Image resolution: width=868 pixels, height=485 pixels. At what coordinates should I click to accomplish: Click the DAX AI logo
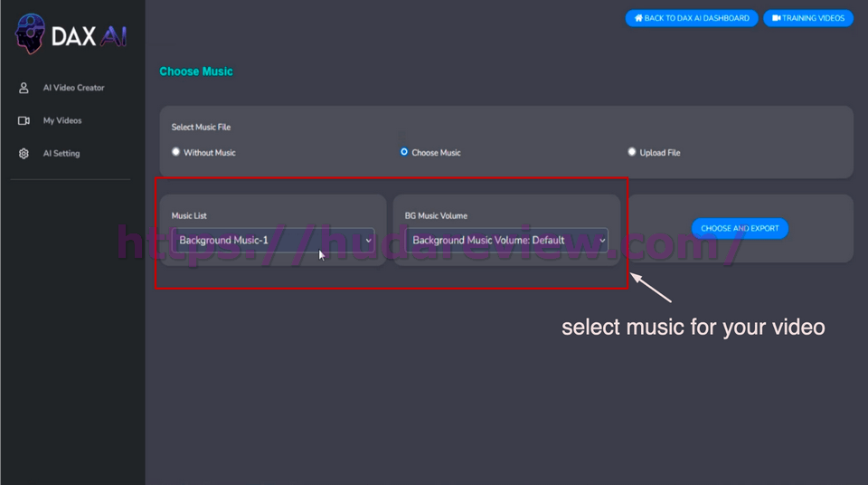coord(71,35)
